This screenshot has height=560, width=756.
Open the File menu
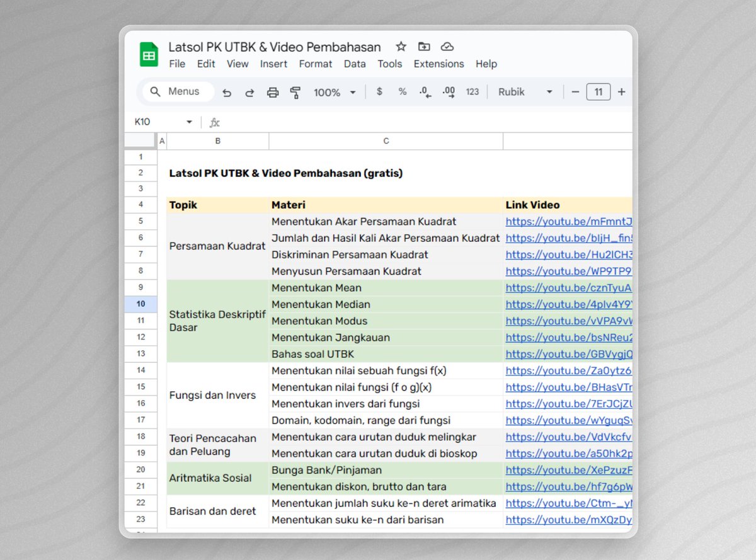coord(177,64)
